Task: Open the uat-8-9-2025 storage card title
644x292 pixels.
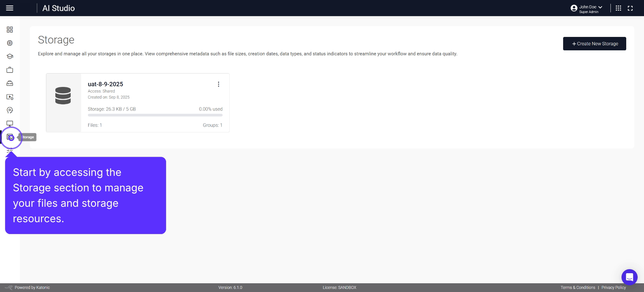Action: [x=105, y=84]
